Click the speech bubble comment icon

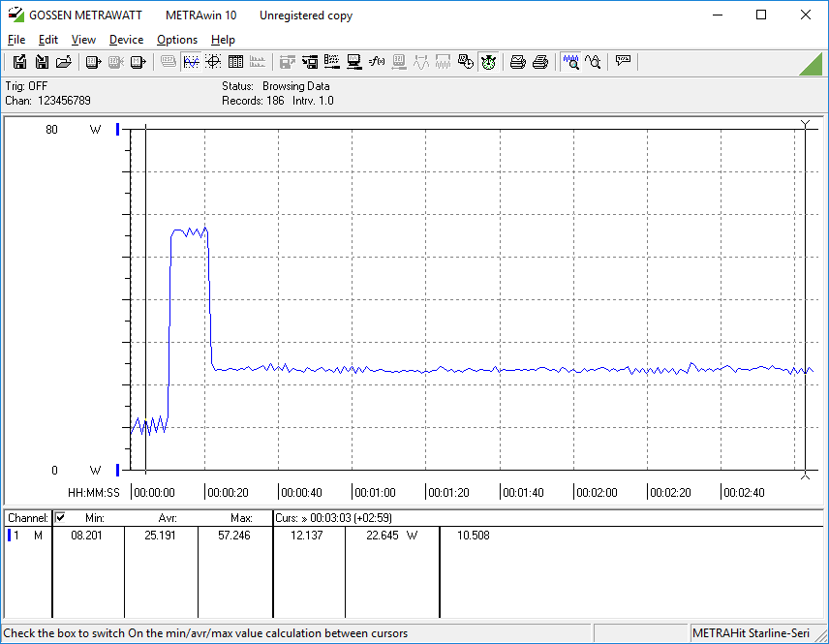[x=623, y=61]
